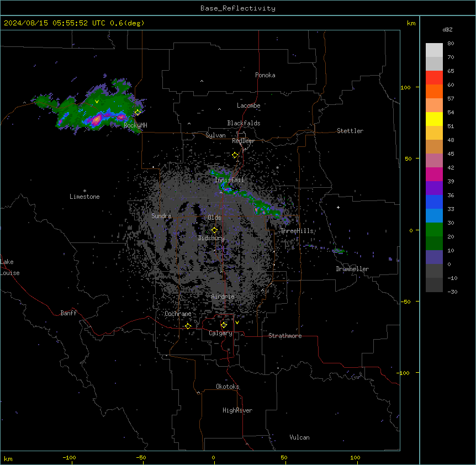
Task: Click the yellow diamond marker south of RedDeer
Action: [x=235, y=155]
